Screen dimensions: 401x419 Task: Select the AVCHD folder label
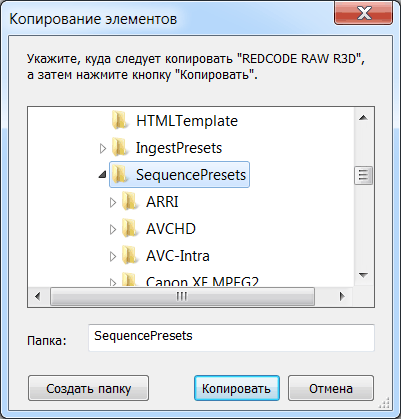[171, 229]
